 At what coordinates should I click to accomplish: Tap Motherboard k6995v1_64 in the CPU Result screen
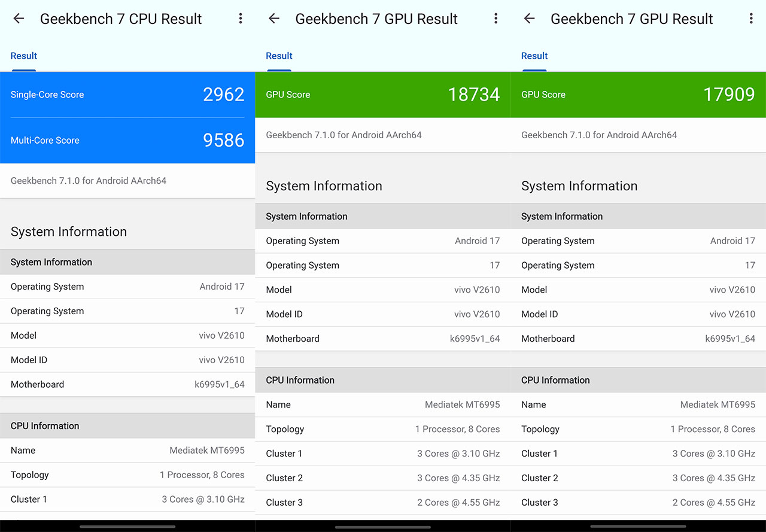pyautogui.click(x=127, y=385)
